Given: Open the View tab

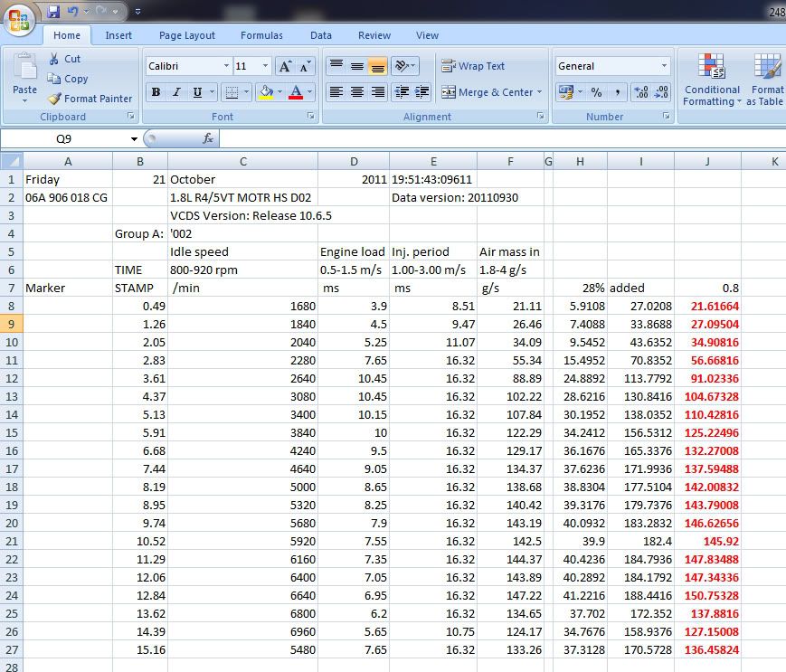Looking at the screenshot, I should pos(427,35).
